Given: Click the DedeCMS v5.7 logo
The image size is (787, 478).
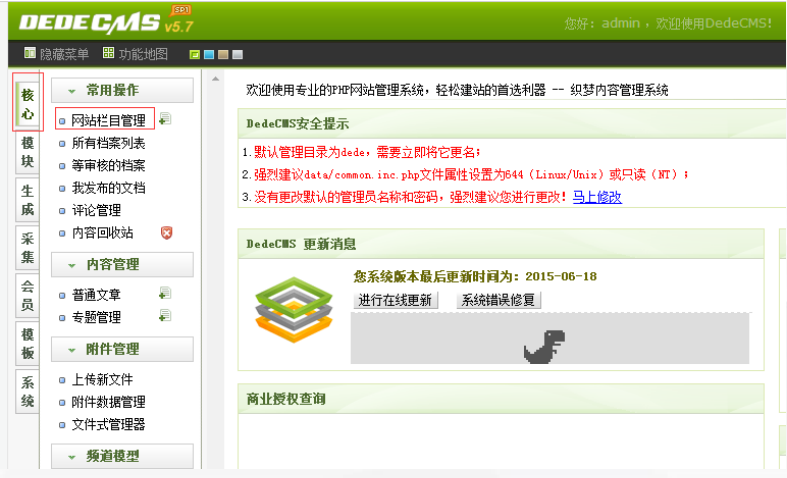Looking at the screenshot, I should [x=106, y=21].
